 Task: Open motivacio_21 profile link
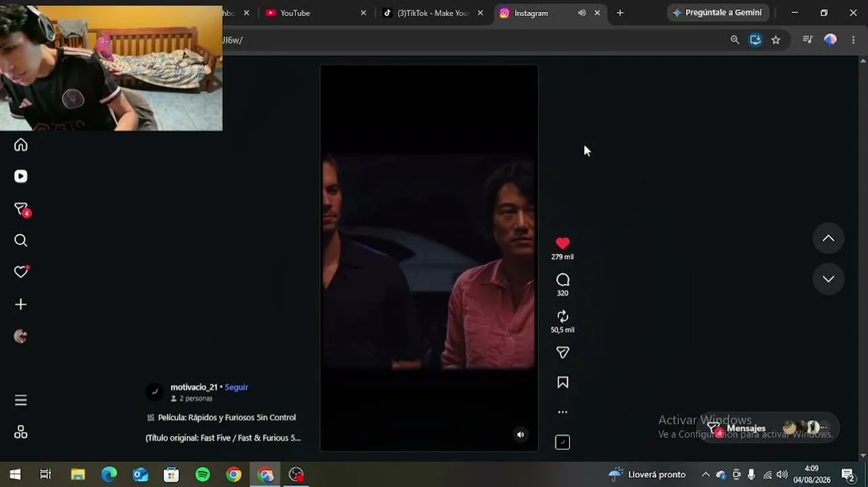click(x=194, y=388)
